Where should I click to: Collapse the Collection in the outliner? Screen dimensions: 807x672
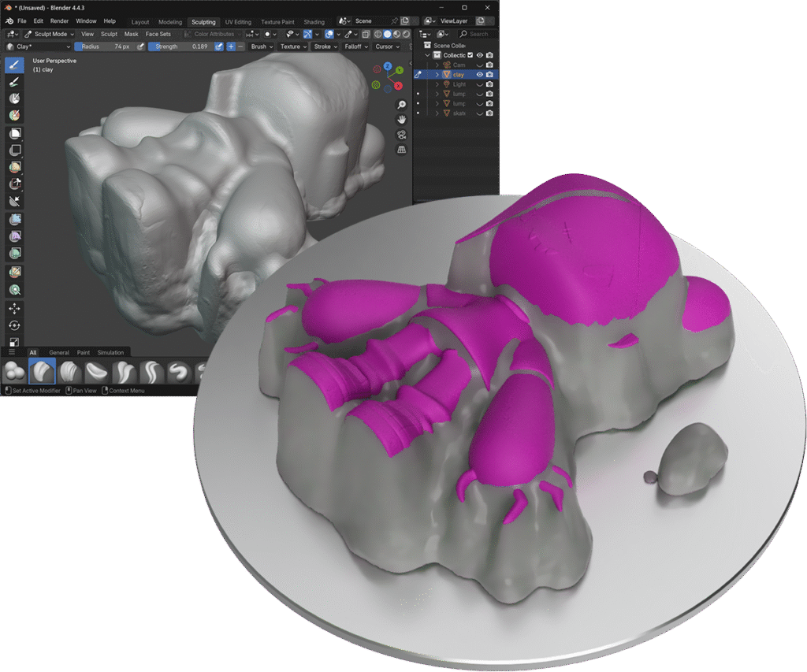coord(427,55)
